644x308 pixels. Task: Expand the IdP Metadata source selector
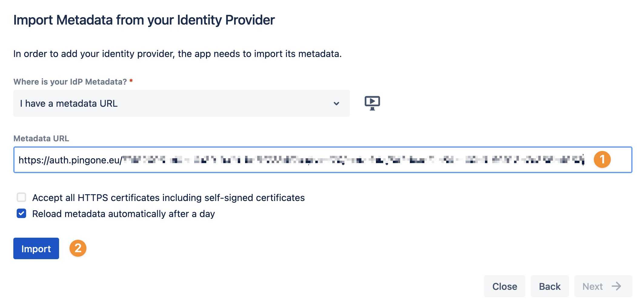(181, 103)
